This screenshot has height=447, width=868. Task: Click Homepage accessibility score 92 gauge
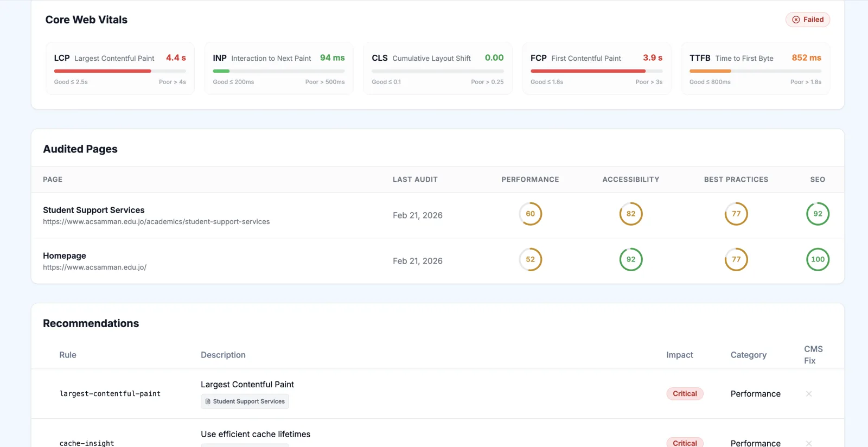[x=631, y=259]
